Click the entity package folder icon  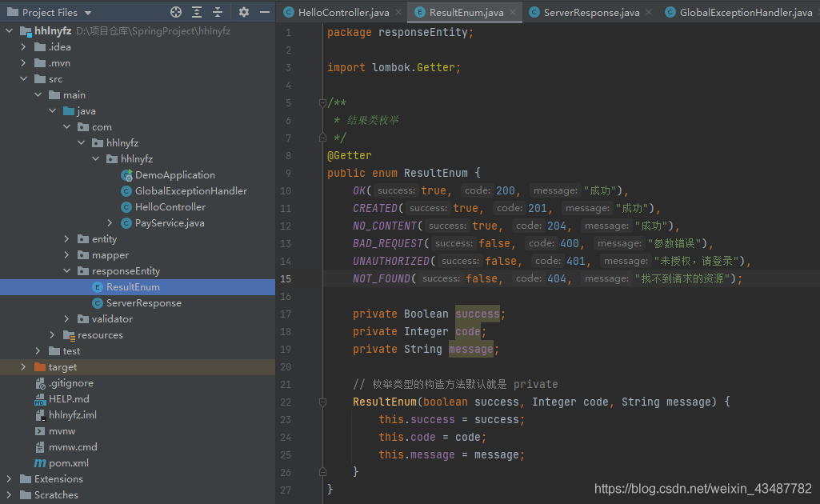(83, 239)
